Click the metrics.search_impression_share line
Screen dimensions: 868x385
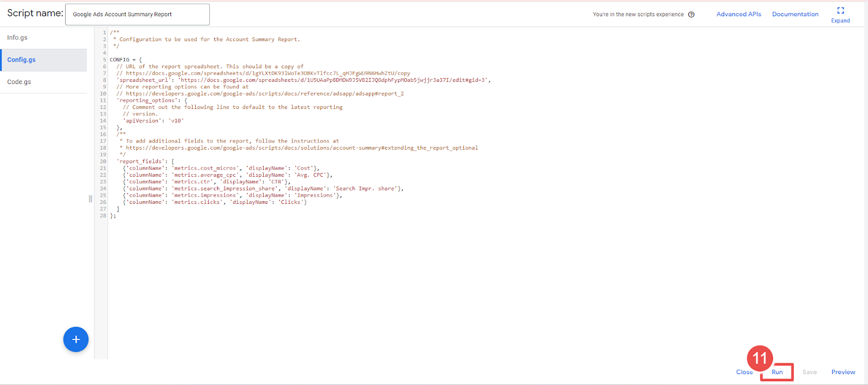263,188
